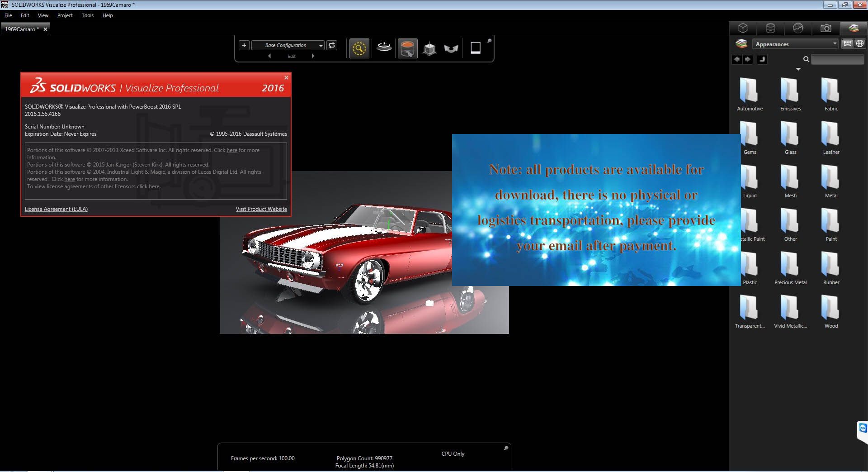Open the render output tools icon
868x472 pixels.
(475, 48)
